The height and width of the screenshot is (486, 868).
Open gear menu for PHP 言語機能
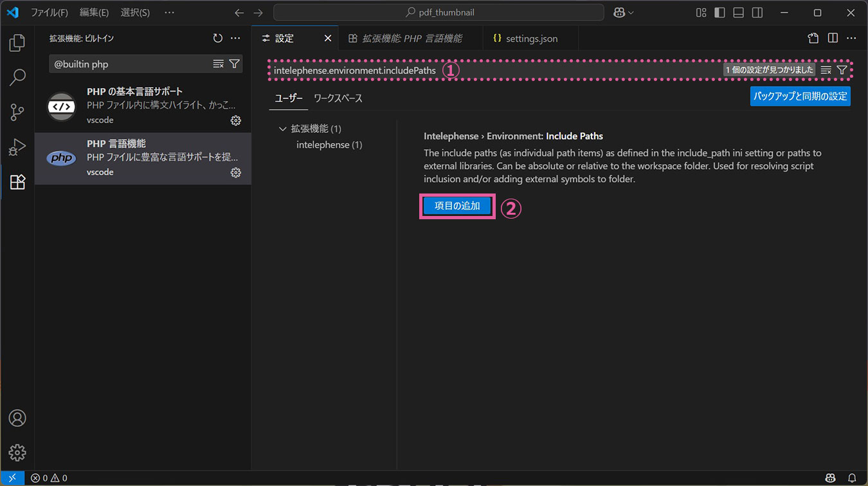coord(236,172)
